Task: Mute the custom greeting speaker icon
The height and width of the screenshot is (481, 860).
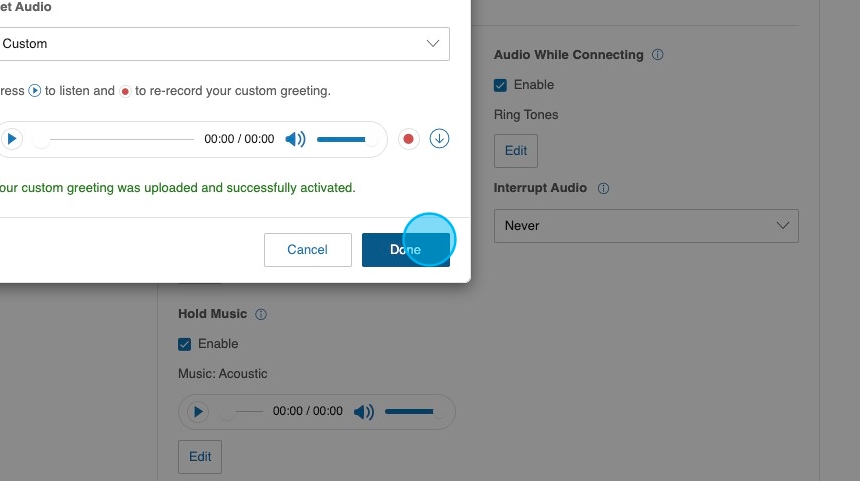Action: [x=295, y=139]
